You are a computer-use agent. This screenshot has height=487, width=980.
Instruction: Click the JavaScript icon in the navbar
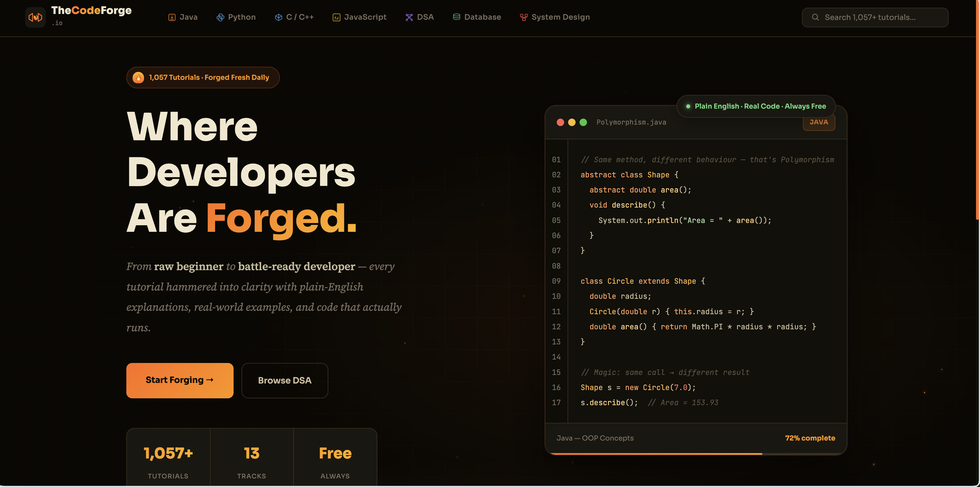click(x=336, y=17)
